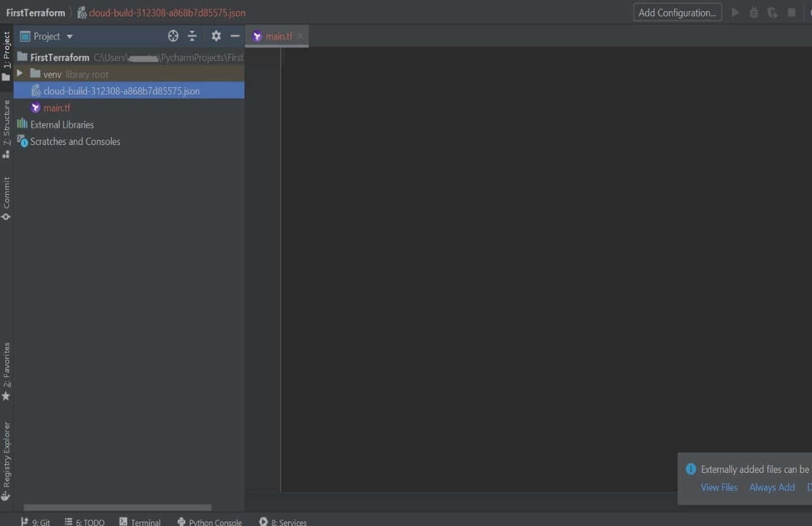Select main.tf in the project tree
Image resolution: width=812 pixels, height=526 pixels.
129,108
